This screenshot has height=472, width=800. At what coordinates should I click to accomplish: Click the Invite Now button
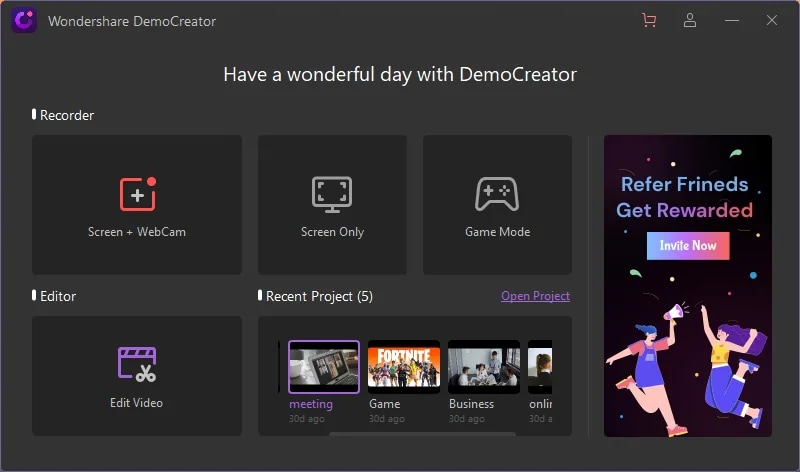click(688, 245)
